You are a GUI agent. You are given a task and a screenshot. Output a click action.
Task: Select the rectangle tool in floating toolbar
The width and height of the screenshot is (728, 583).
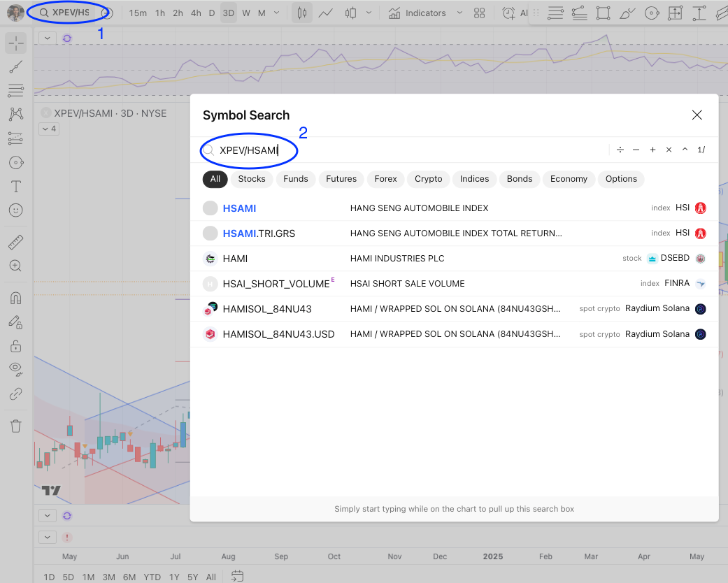click(603, 13)
